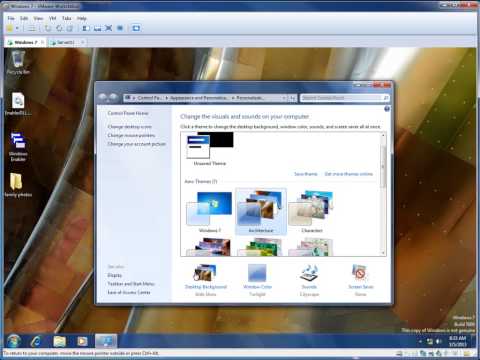Click the address bar refresh button
Image resolution: width=480 pixels, height=360 pixels.
coord(292,98)
